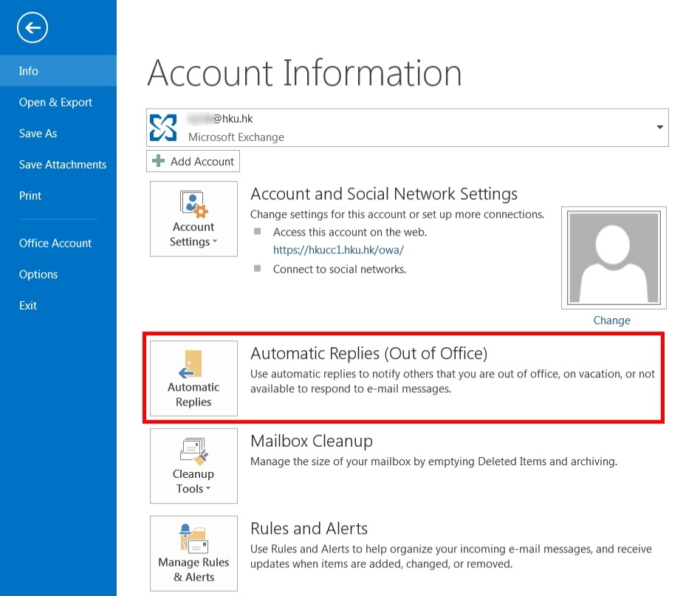Screen dimensions: 700x596
Task: Select Print from the sidebar
Action: click(x=30, y=196)
